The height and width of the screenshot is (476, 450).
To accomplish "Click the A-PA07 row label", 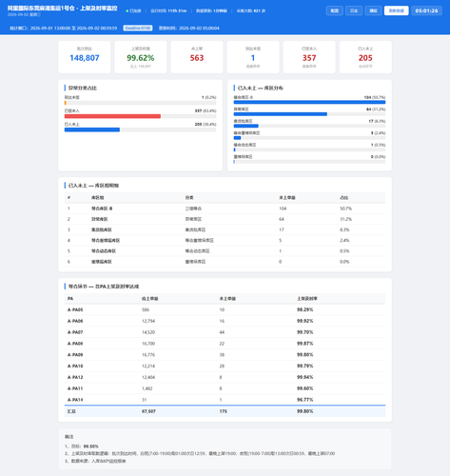I will [x=75, y=332].
